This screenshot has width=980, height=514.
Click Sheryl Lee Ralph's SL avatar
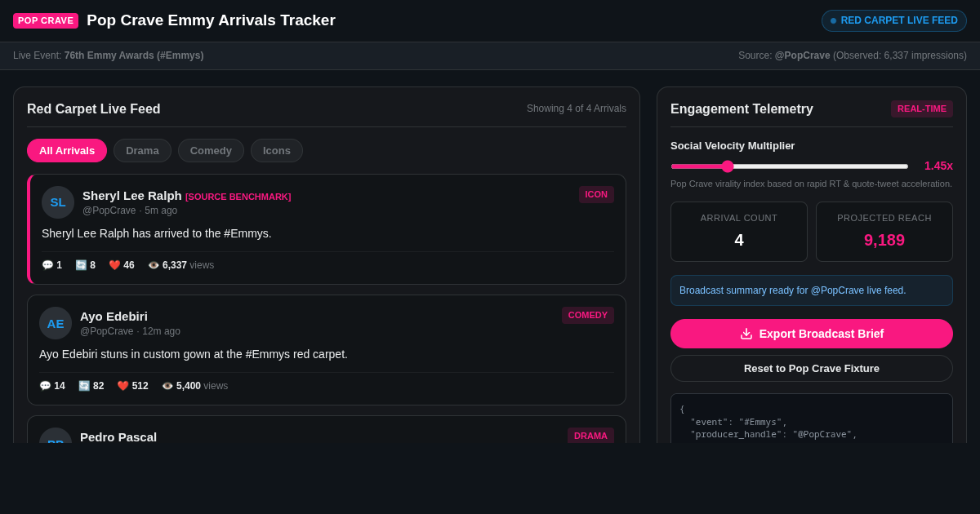tap(58, 202)
